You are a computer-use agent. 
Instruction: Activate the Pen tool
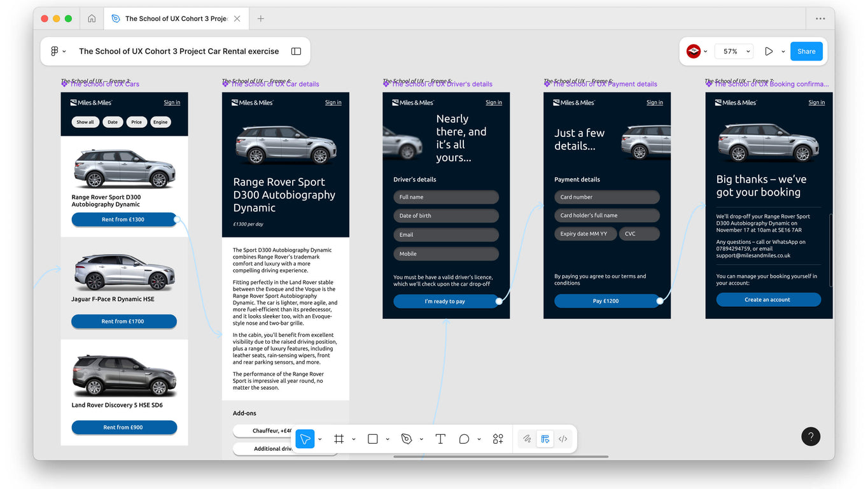point(407,439)
